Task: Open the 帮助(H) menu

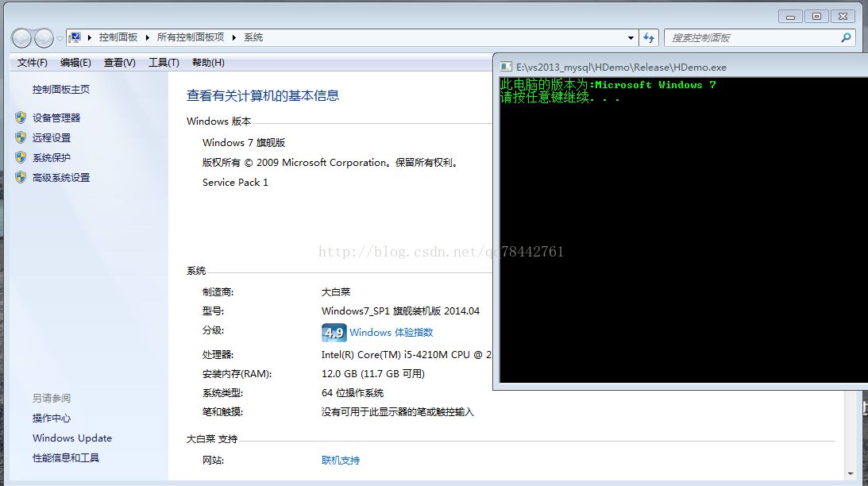Action: click(208, 63)
